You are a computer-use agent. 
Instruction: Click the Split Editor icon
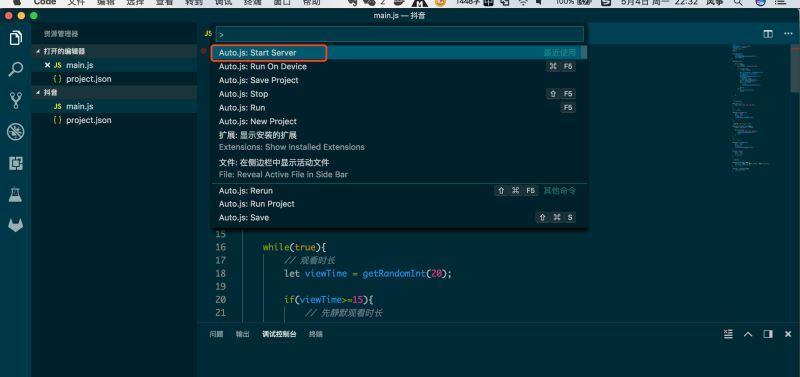767,34
